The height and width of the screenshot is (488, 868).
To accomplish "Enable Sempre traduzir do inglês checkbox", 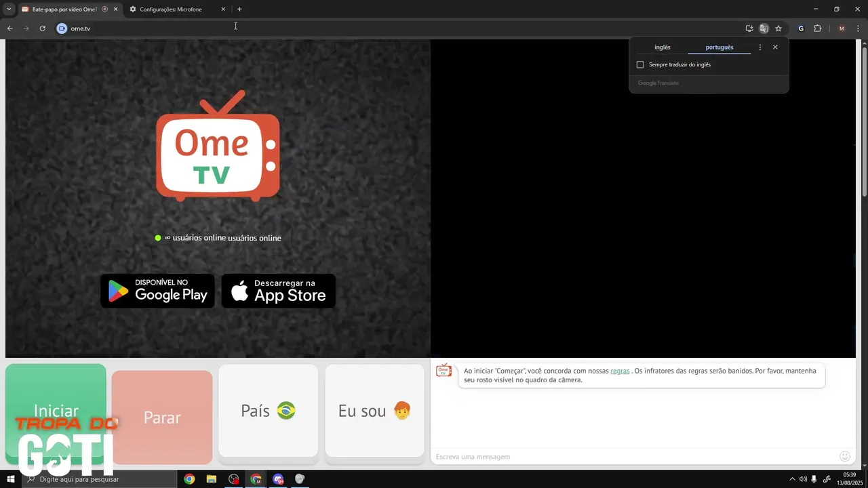I will 640,65.
